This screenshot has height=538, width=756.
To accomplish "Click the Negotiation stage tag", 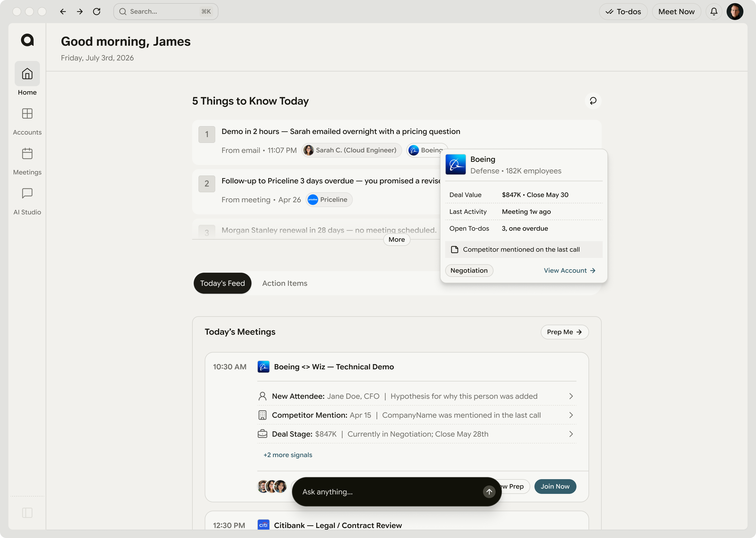I will click(469, 270).
